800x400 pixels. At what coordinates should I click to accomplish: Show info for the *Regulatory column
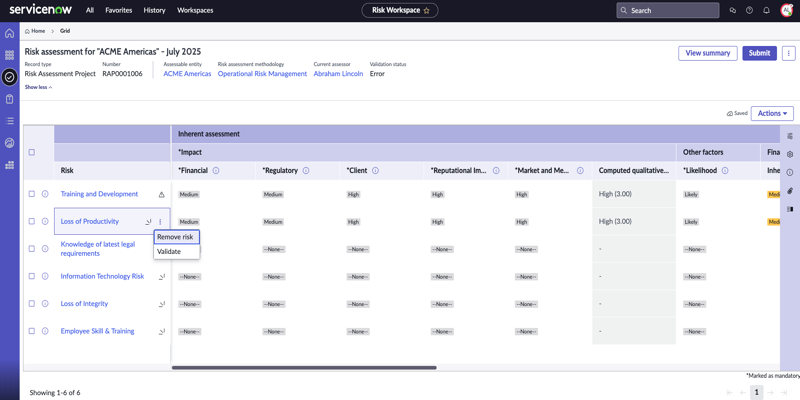[x=306, y=171]
